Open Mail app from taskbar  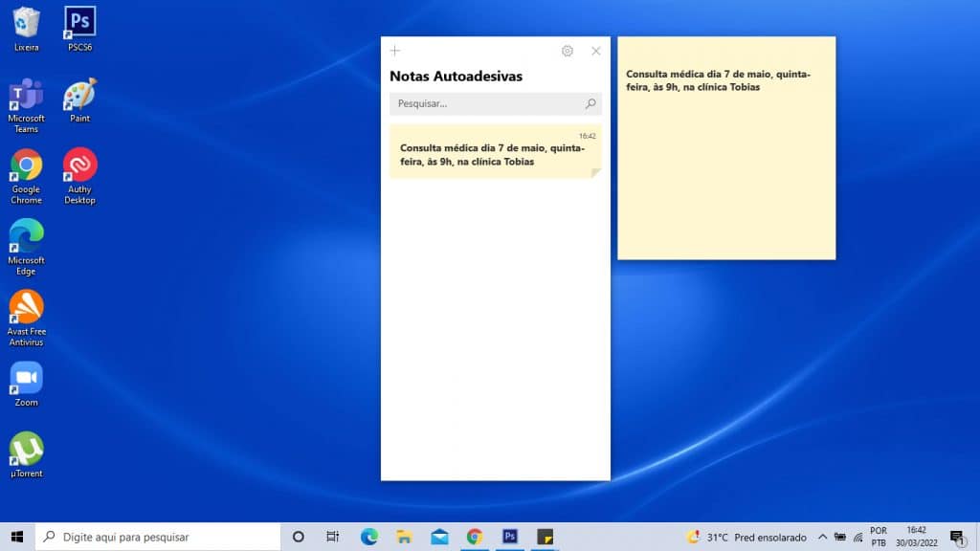pyautogui.click(x=439, y=537)
